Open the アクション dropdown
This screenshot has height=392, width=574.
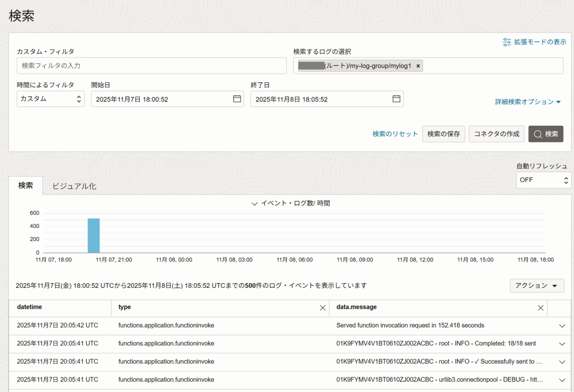point(537,285)
